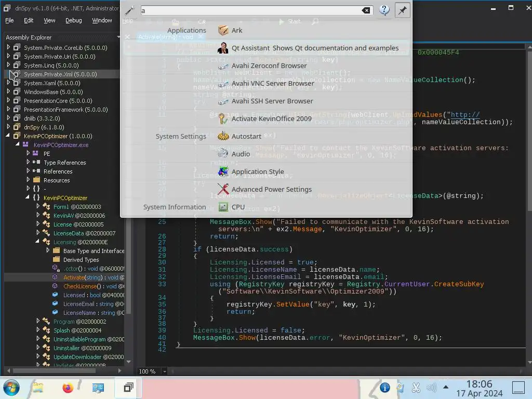Select Activate(string) method in tree

point(94,277)
